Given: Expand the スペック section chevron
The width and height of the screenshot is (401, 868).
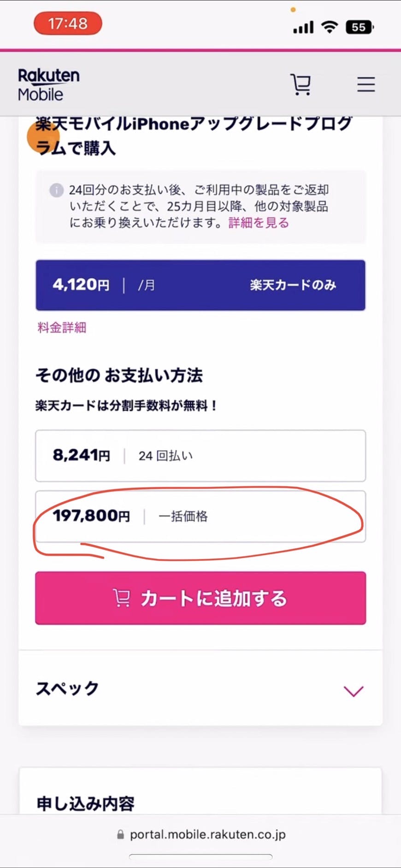Looking at the screenshot, I should click(354, 690).
